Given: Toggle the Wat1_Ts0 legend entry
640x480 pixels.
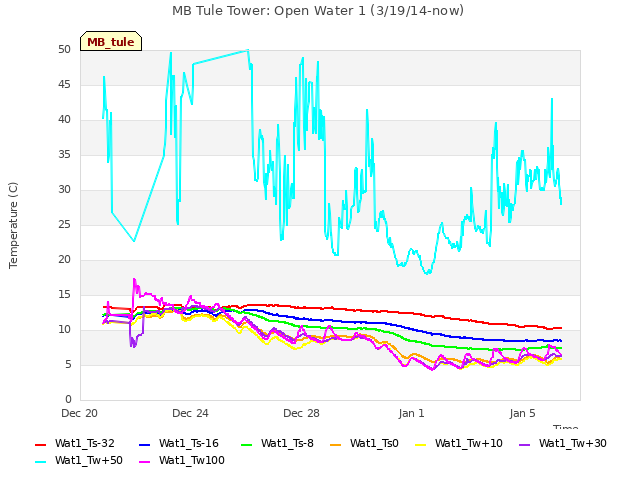Looking at the screenshot, I should pos(364,444).
